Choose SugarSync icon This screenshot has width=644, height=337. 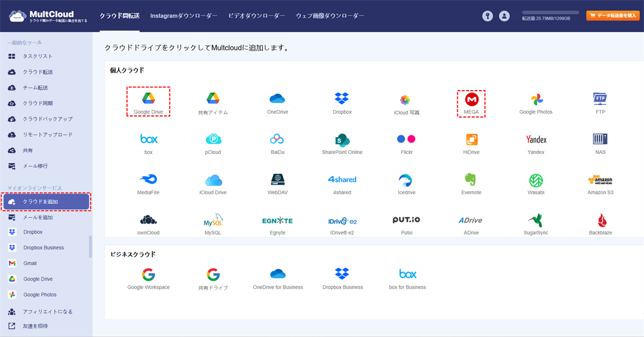[536, 220]
